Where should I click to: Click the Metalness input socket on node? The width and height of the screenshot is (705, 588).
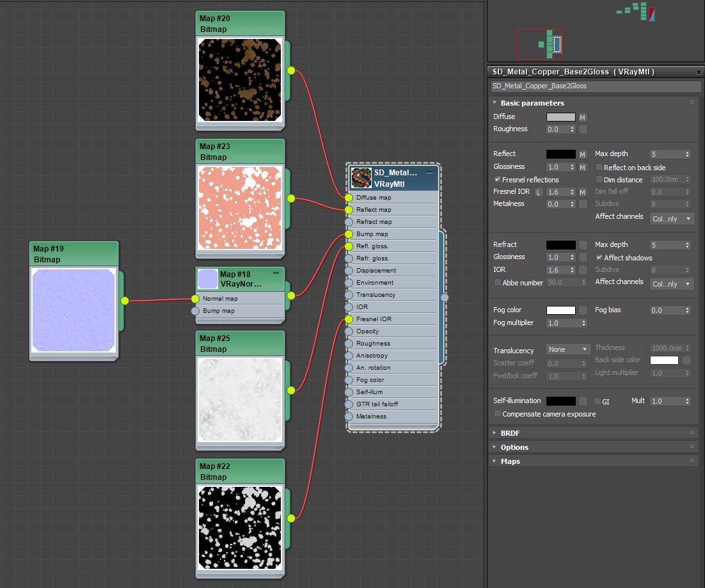(x=349, y=417)
